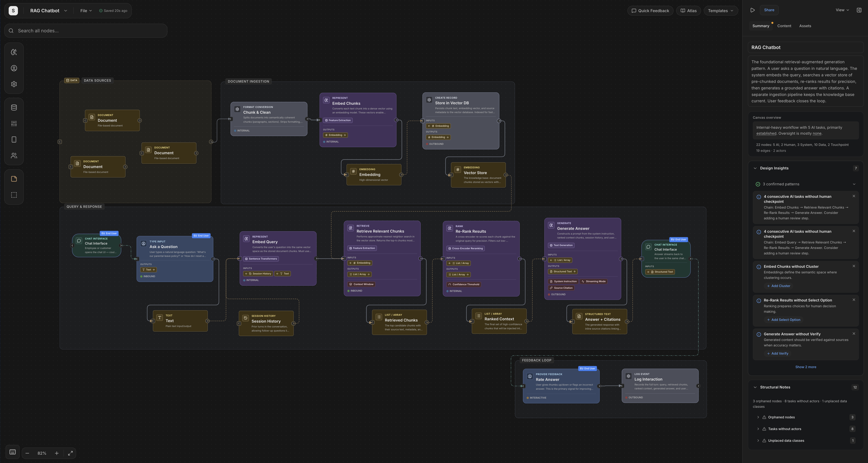Viewport: 868px width, 463px height.
Task: Switch to the Content tab
Action: [x=784, y=26]
